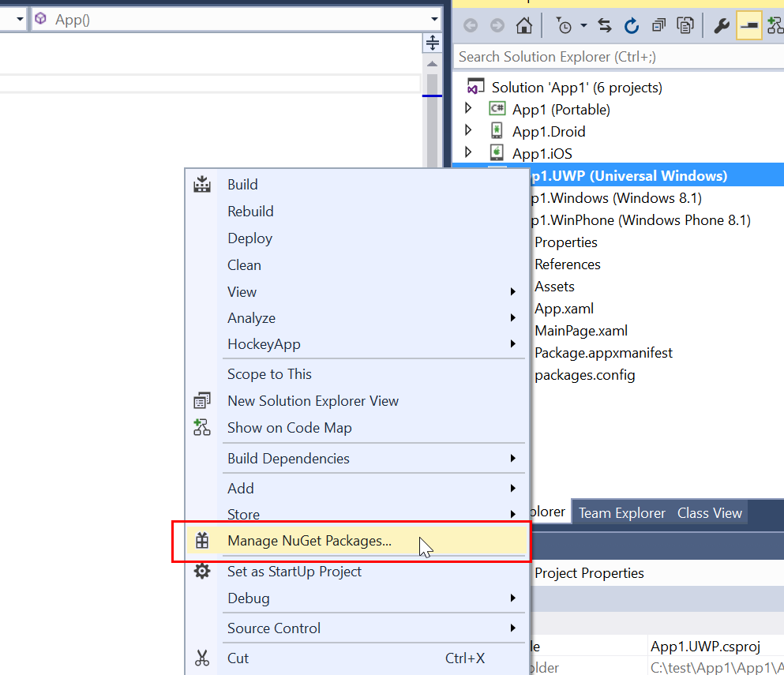
Task: Click the Forward arrow in Solution Explorer toolbar
Action: point(497,25)
